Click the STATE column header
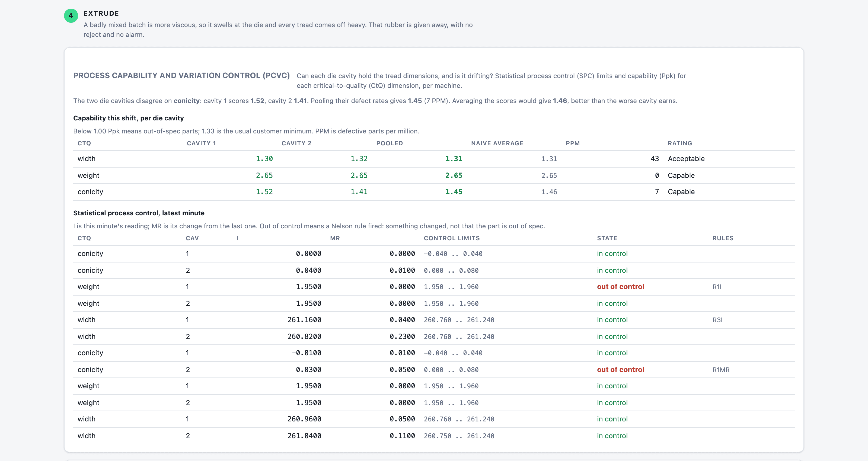This screenshot has height=461, width=868. point(607,238)
